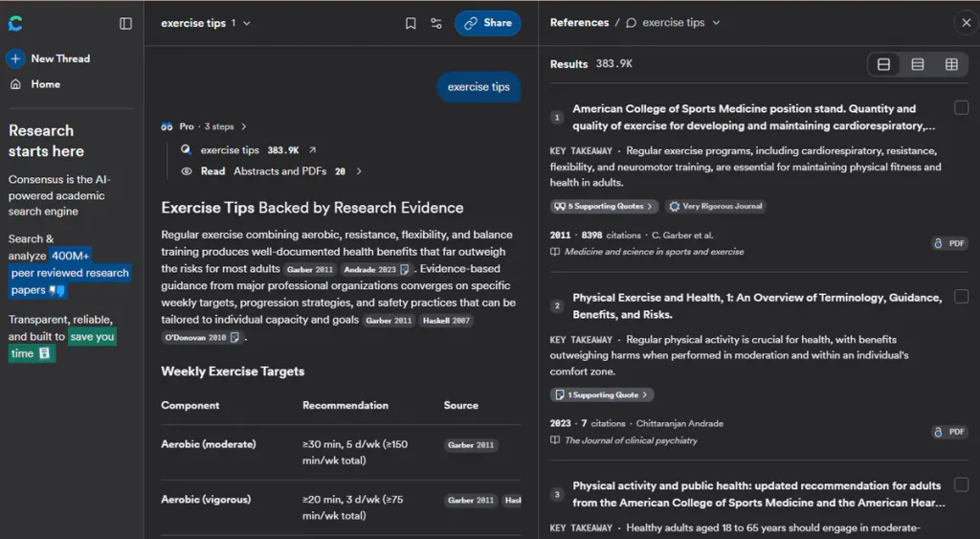
Task: Click 'Chittaranjan Andrade' author name
Action: 680,423
